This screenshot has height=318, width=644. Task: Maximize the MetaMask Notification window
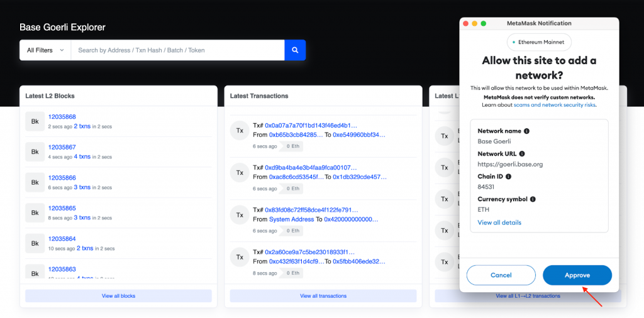(x=484, y=23)
